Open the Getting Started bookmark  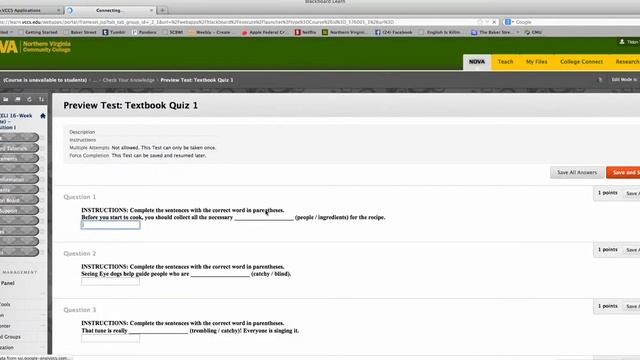pos(38,32)
